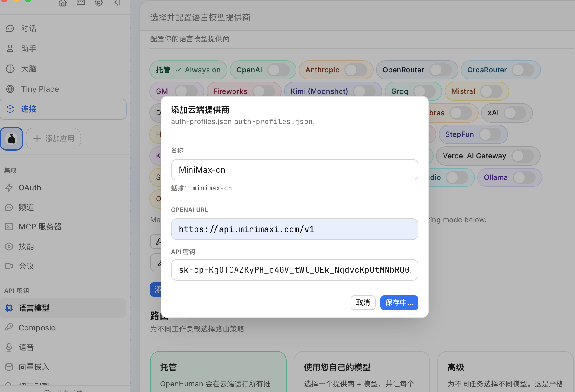Enable the StepFun provider switch
Screen dimensions: 575x392
pos(490,134)
